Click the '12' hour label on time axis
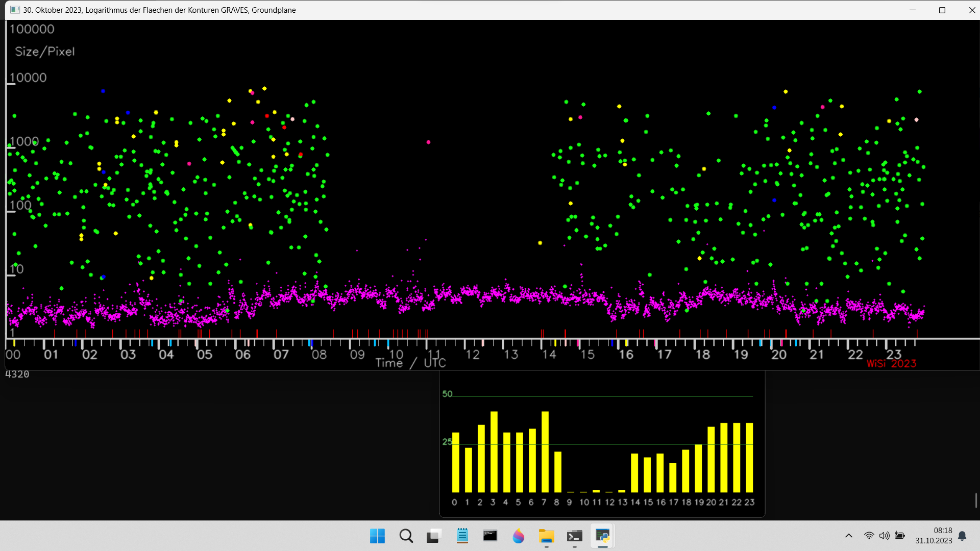 473,355
